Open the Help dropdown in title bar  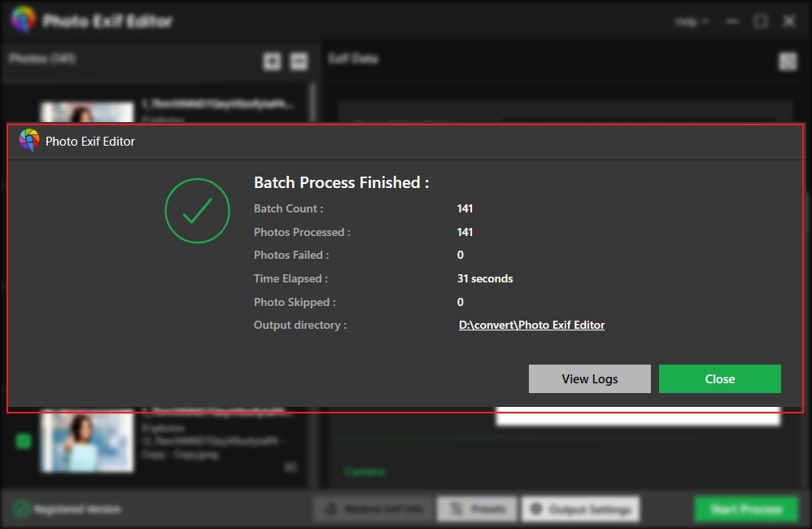point(691,22)
